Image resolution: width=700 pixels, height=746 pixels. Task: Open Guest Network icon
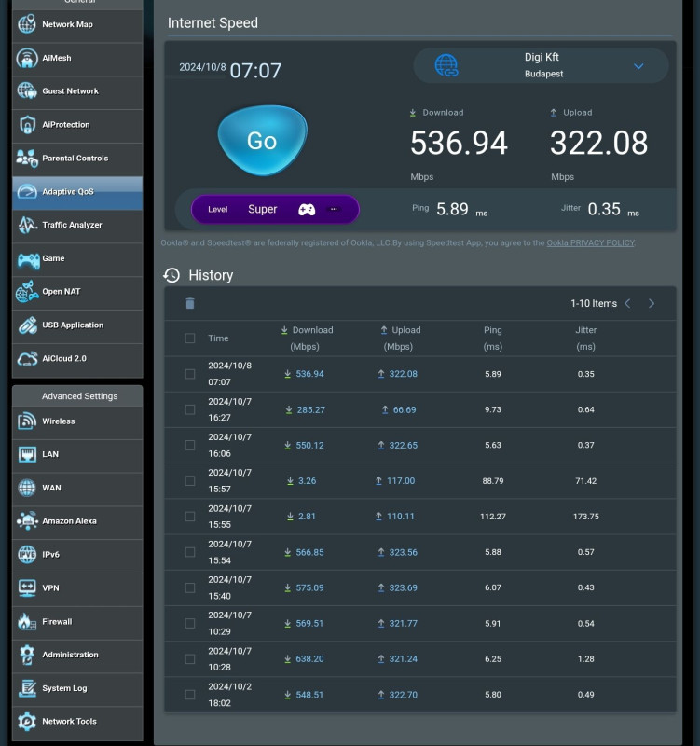(27, 90)
